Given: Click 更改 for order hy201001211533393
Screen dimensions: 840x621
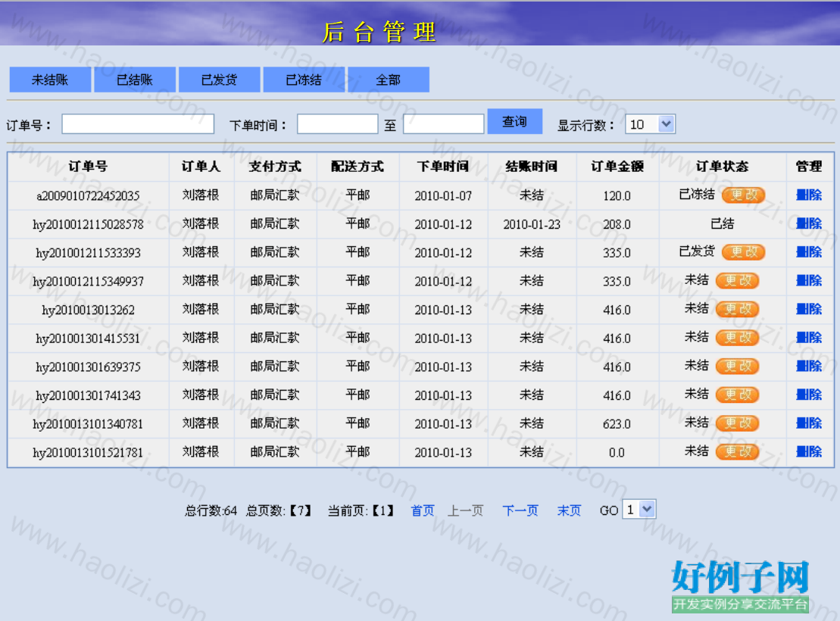Looking at the screenshot, I should [x=743, y=252].
